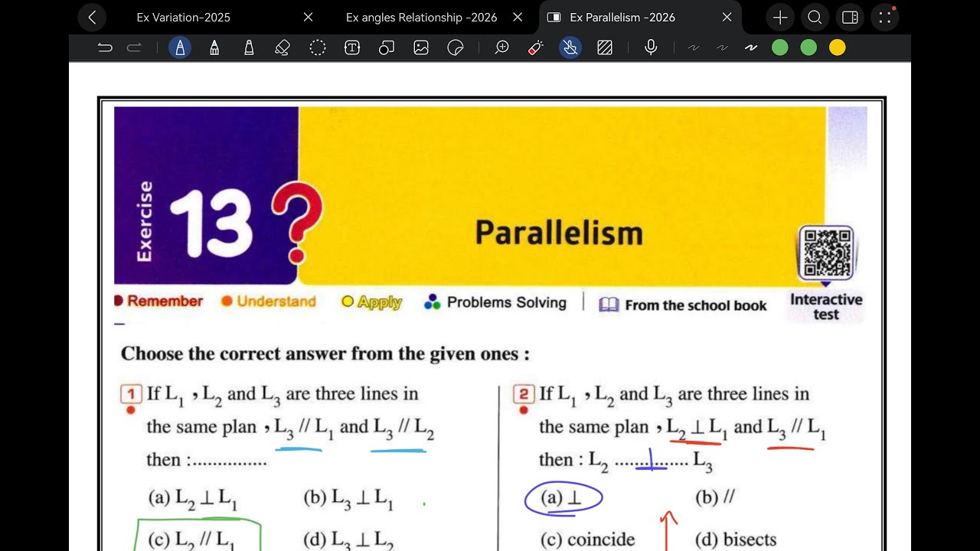
Task: Select the lasso selection tool
Action: point(318,48)
